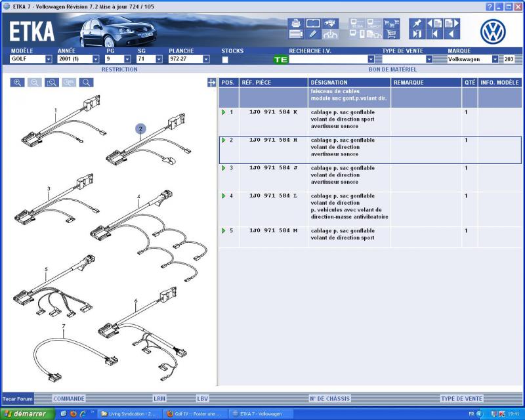Open the MODÈLE dropdown showing GOLF
This screenshot has height=420, width=525.
49,59
